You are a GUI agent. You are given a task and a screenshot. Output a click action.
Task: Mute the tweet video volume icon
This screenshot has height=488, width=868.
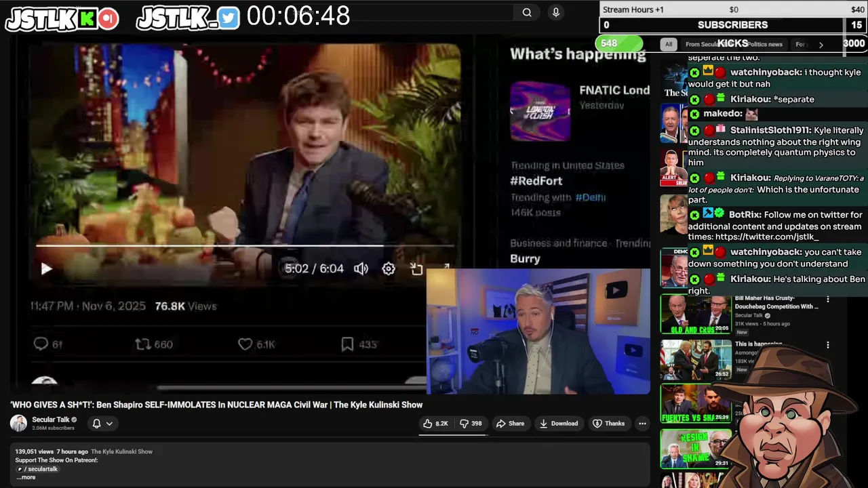coord(361,268)
